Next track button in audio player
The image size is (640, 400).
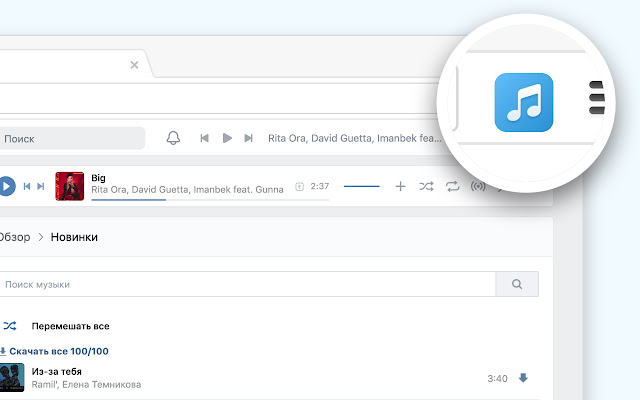(40, 187)
